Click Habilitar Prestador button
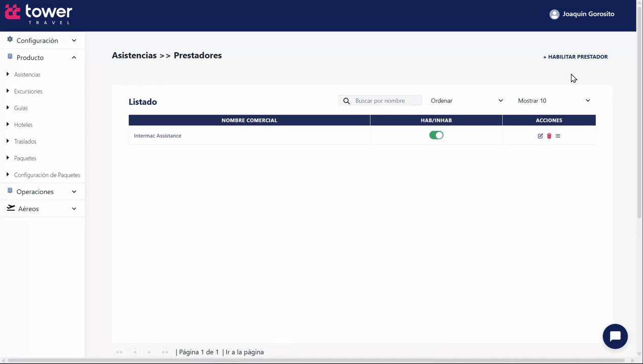This screenshot has height=364, width=643. tap(575, 57)
